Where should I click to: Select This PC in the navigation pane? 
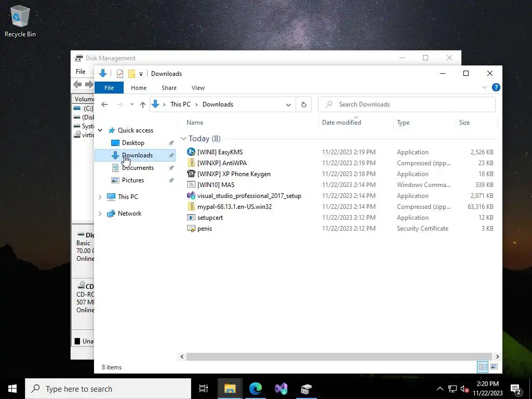tap(128, 197)
